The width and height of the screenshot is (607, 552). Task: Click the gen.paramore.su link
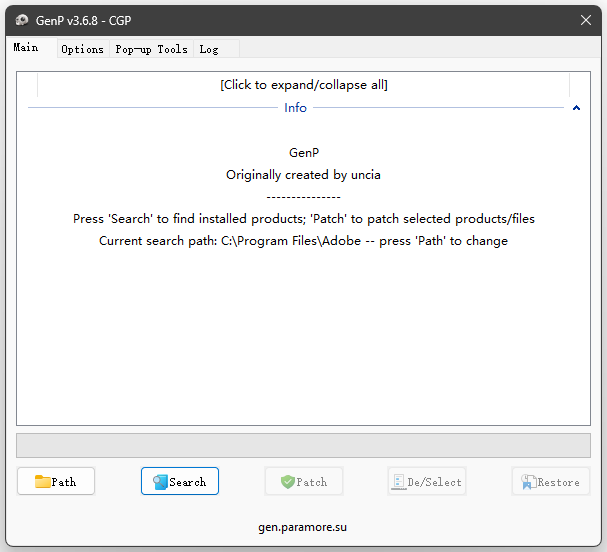tap(302, 527)
